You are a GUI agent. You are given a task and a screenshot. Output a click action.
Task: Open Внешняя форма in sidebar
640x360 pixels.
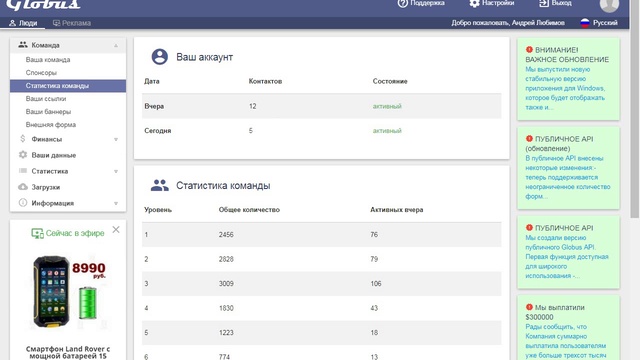[x=51, y=124]
